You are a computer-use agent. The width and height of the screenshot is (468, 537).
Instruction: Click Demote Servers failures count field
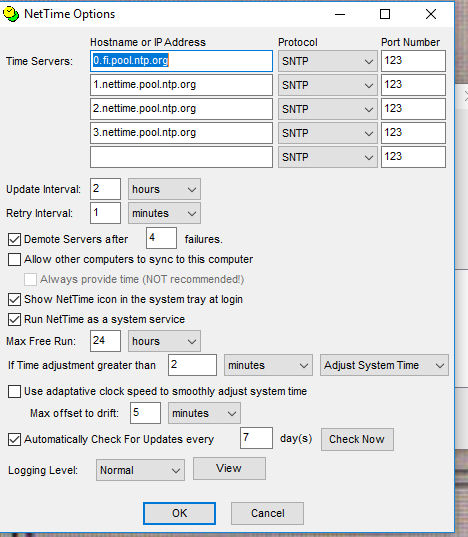161,238
